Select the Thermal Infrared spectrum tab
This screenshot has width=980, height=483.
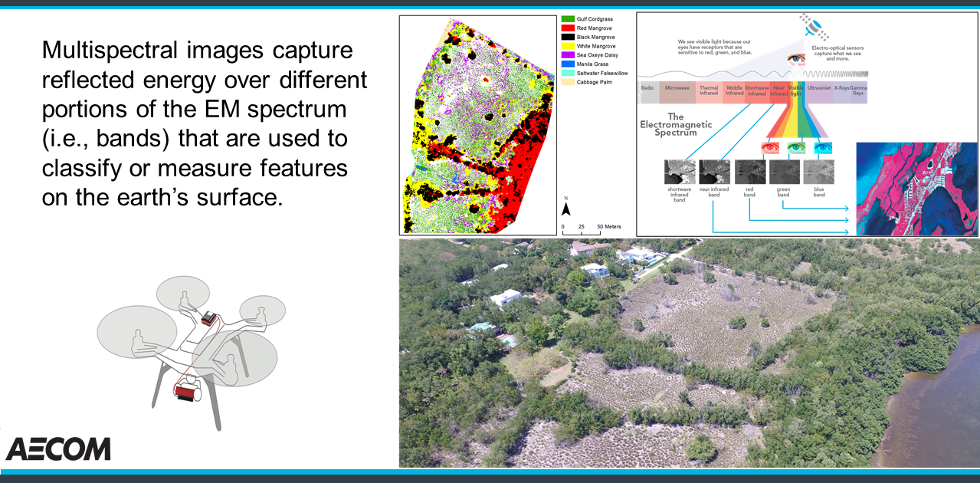[x=709, y=89]
